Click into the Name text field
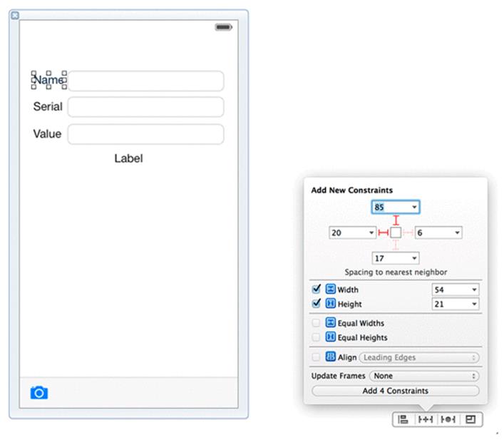The image size is (504, 440). tap(146, 81)
